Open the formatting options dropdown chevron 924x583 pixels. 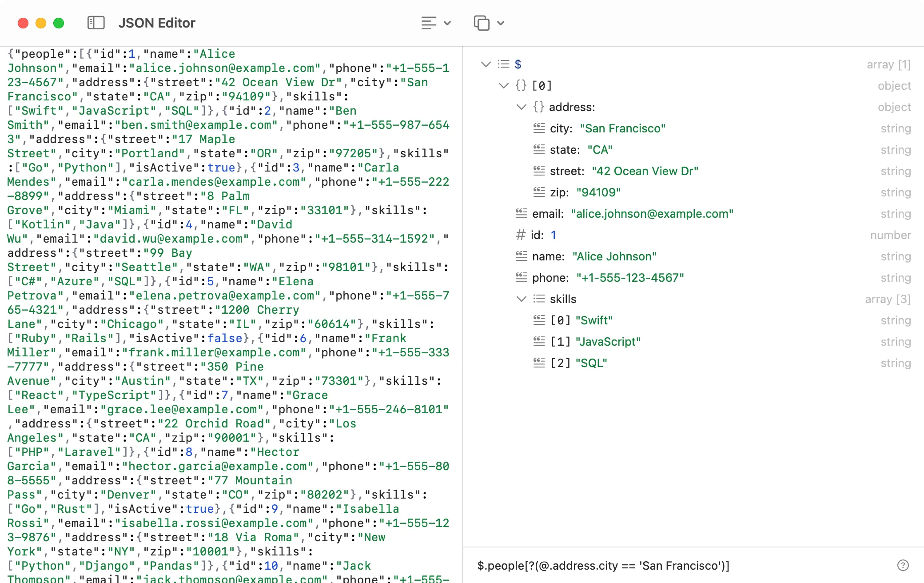pyautogui.click(x=448, y=23)
